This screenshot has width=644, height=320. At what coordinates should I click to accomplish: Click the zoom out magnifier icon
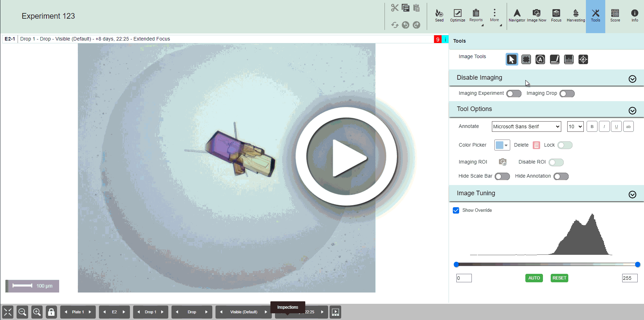click(x=22, y=312)
